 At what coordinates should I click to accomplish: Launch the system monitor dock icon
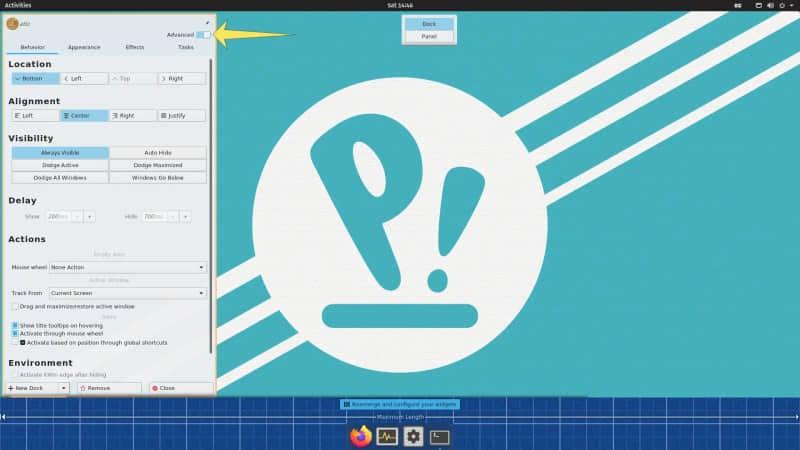[387, 436]
